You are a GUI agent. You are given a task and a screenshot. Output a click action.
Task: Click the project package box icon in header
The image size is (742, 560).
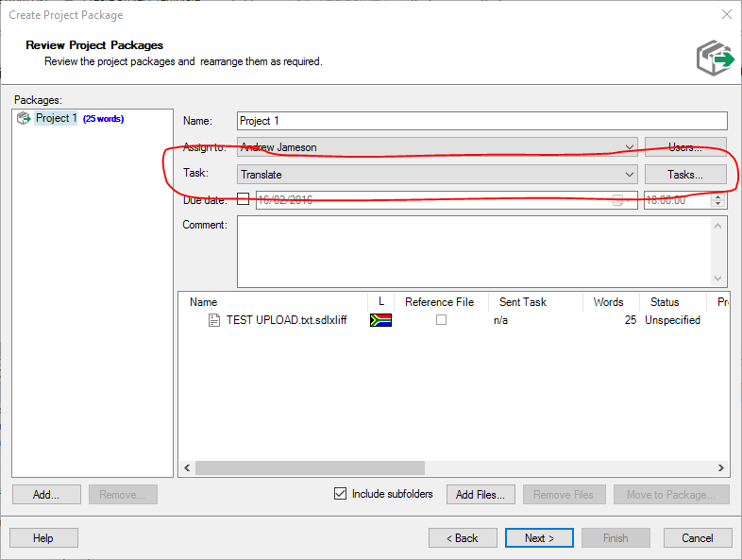point(715,57)
